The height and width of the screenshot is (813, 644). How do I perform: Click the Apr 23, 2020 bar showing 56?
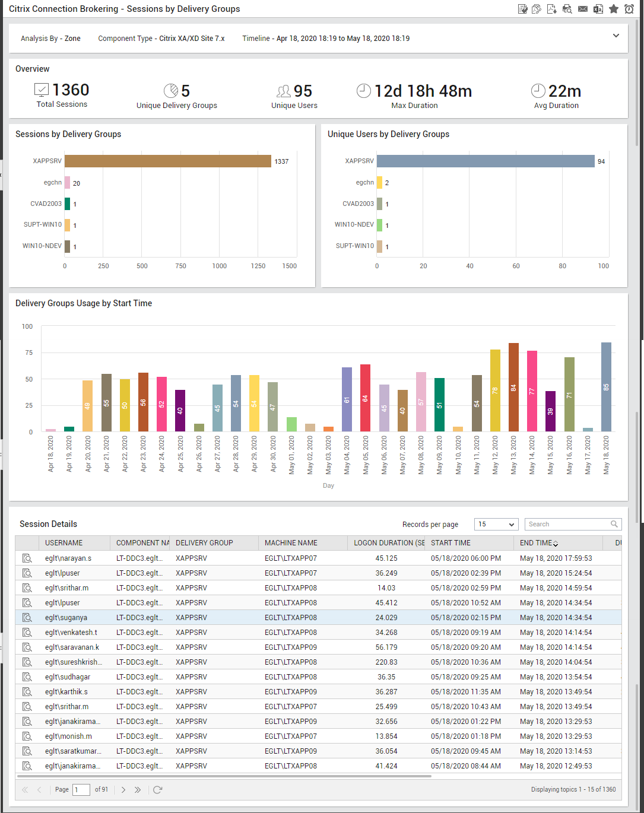tap(143, 402)
